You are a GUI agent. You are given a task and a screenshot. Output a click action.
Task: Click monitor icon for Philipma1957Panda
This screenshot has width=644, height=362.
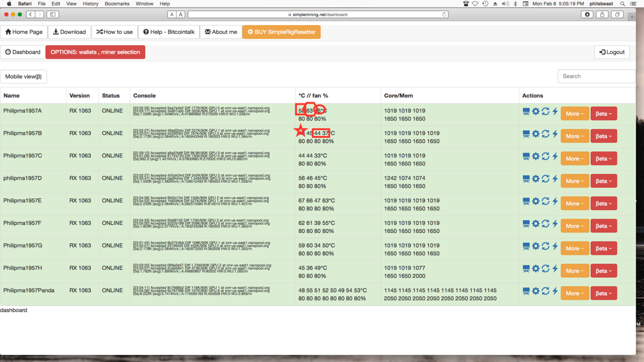coord(526,291)
